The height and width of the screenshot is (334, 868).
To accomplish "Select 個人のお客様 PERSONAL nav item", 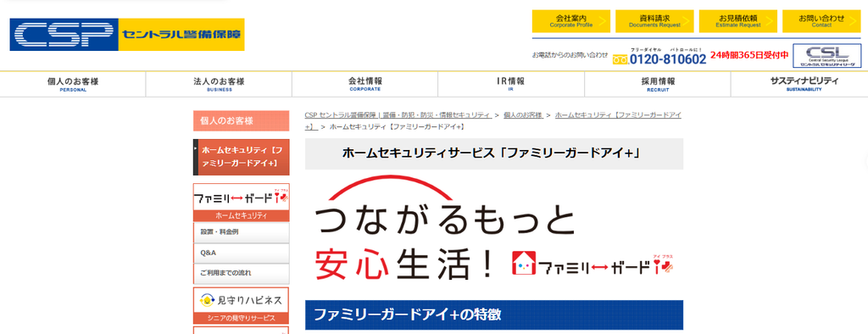I will click(73, 84).
